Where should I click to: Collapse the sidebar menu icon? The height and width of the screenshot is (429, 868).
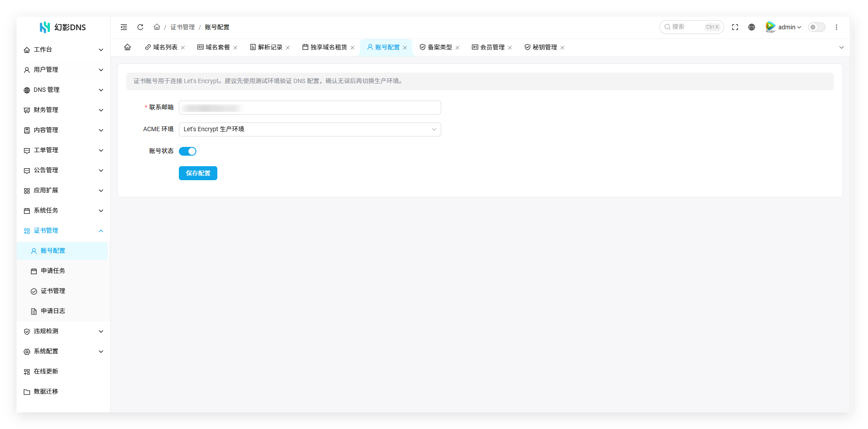point(124,27)
